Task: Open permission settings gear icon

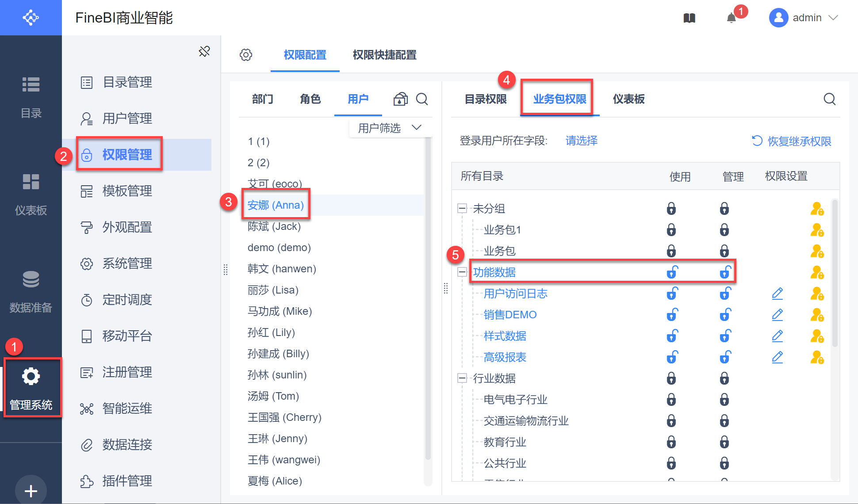Action: click(246, 55)
